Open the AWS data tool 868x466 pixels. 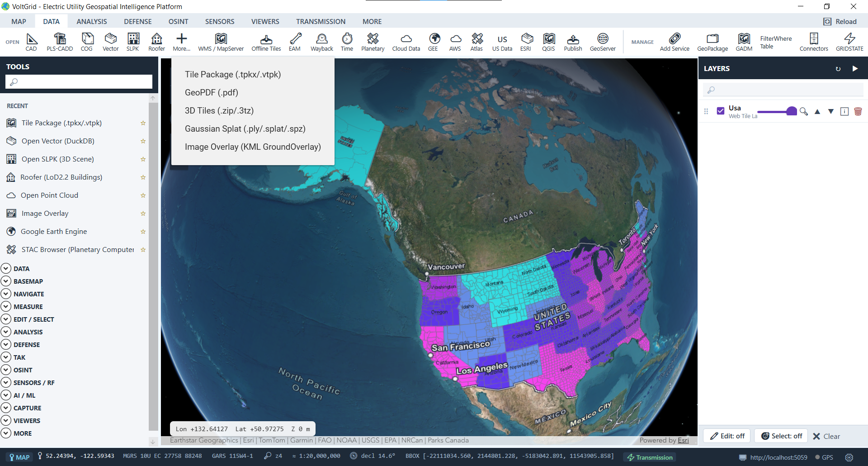coord(455,42)
